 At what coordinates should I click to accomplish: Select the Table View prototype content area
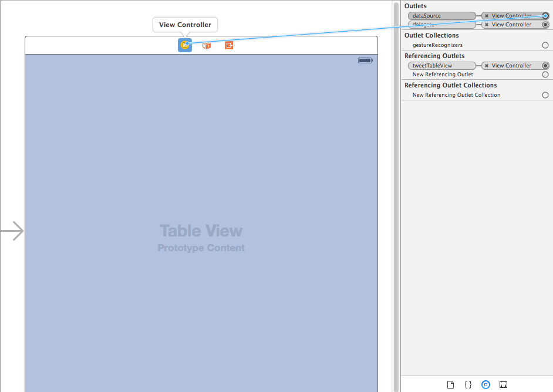tap(201, 235)
